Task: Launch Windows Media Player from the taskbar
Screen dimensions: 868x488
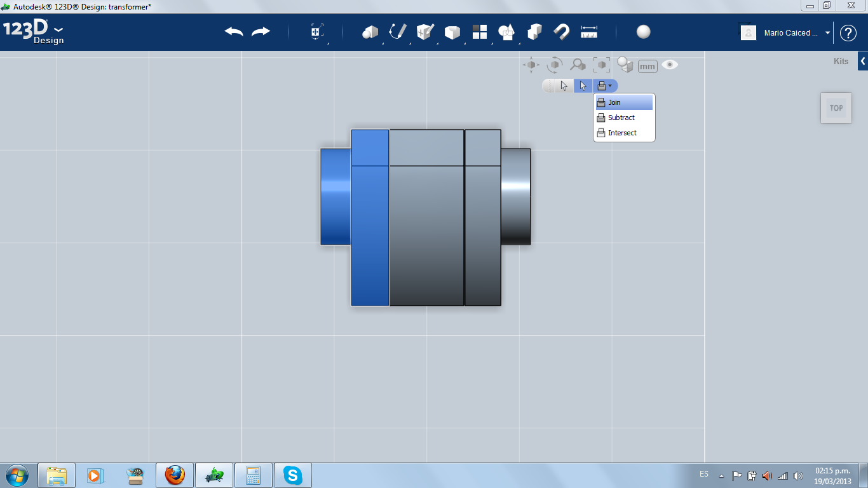Action: [x=94, y=475]
